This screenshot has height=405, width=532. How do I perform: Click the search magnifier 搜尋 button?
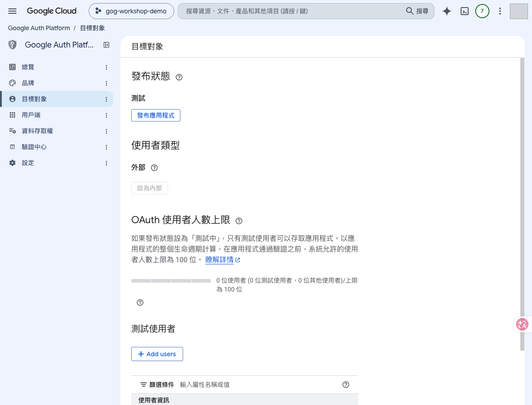point(417,11)
